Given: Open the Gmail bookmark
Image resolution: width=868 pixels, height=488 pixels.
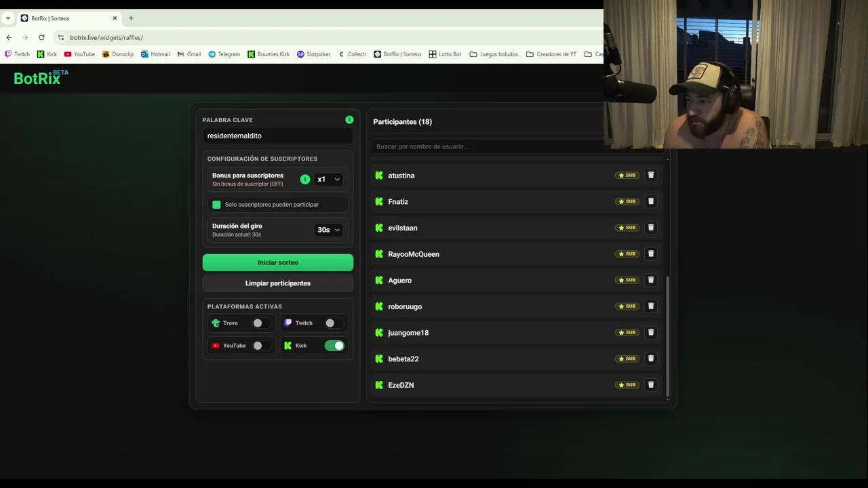Looking at the screenshot, I should (x=189, y=54).
